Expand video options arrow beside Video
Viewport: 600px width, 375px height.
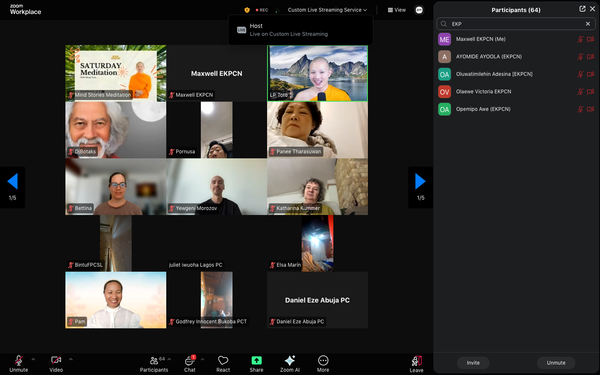click(71, 359)
